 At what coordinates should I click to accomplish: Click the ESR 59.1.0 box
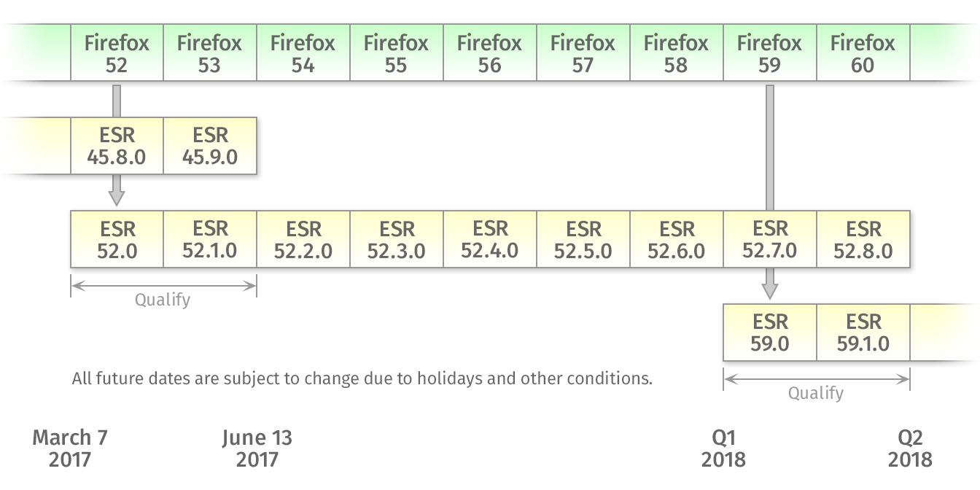coord(863,332)
